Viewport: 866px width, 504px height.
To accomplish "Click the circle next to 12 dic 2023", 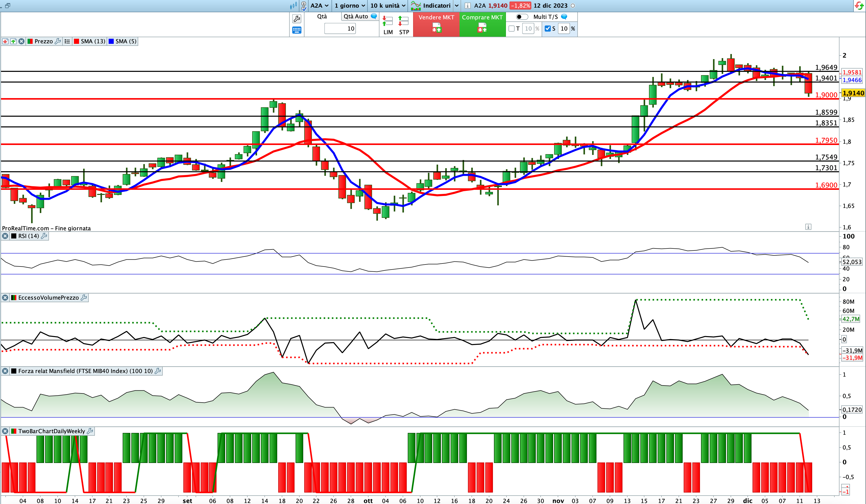I will (573, 6).
